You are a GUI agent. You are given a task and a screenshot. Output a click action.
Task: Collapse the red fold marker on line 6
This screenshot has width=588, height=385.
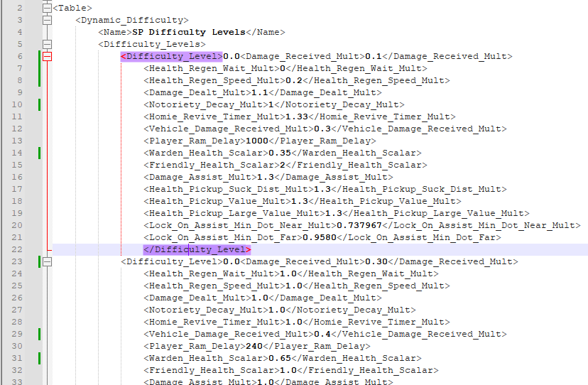(x=48, y=56)
